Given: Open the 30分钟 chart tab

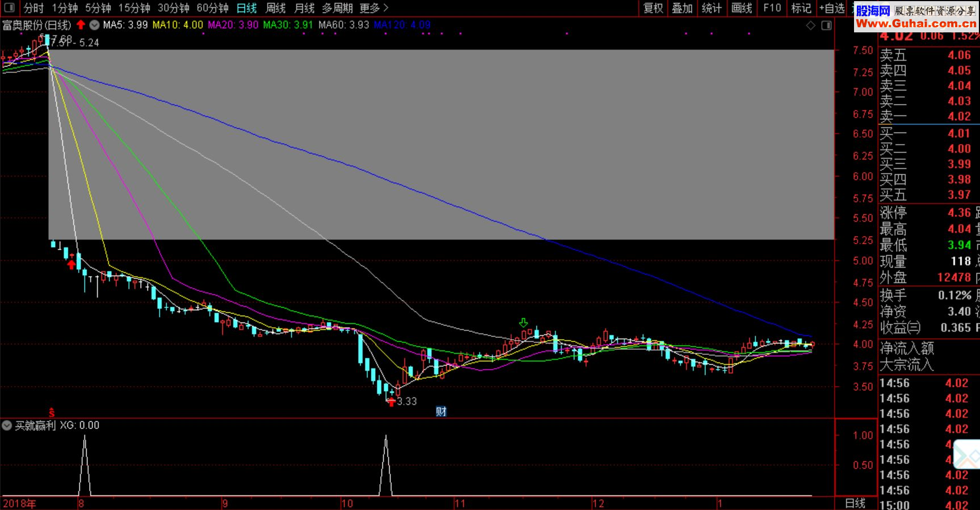Looking at the screenshot, I should [x=174, y=8].
